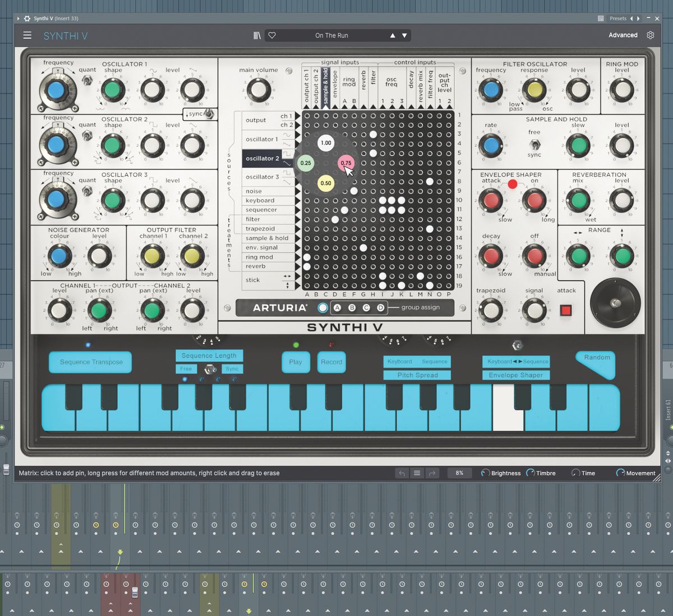
Task: Click the Movement macro knob
Action: pyautogui.click(x=620, y=473)
